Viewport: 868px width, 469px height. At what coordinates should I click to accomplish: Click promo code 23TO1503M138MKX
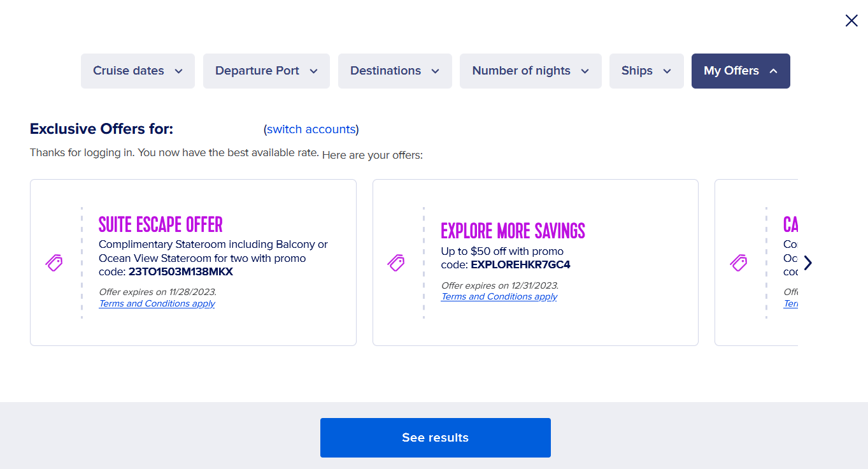181,272
